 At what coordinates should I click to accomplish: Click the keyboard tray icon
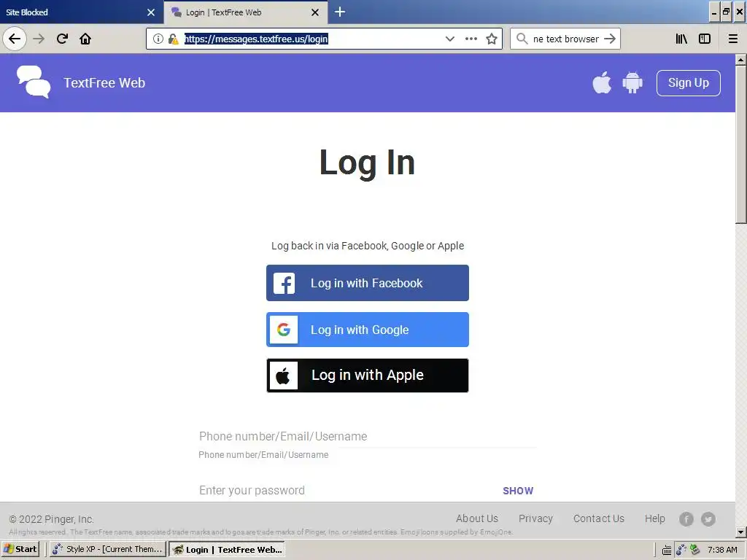[x=667, y=550]
